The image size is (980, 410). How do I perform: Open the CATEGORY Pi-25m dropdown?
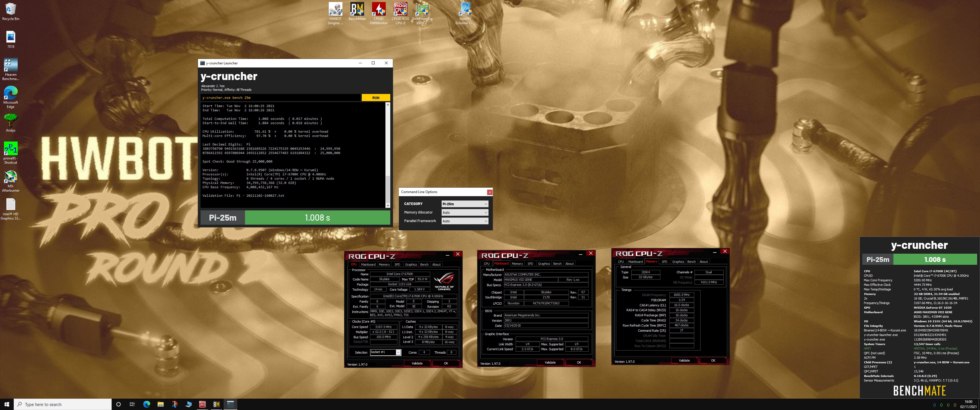pyautogui.click(x=465, y=204)
